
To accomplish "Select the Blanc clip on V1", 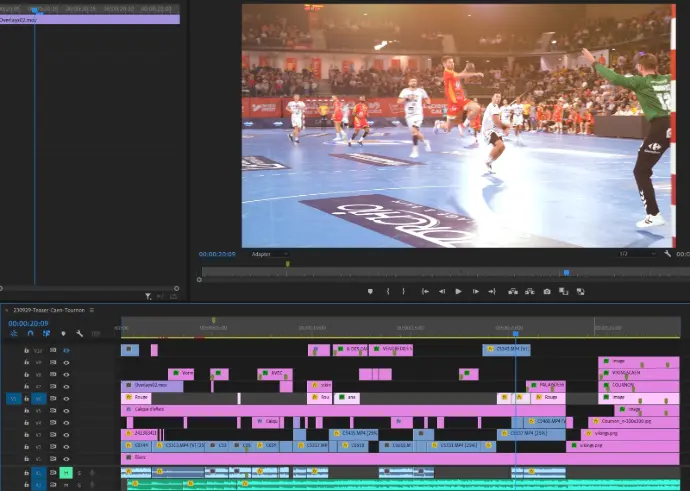I will click(400, 458).
